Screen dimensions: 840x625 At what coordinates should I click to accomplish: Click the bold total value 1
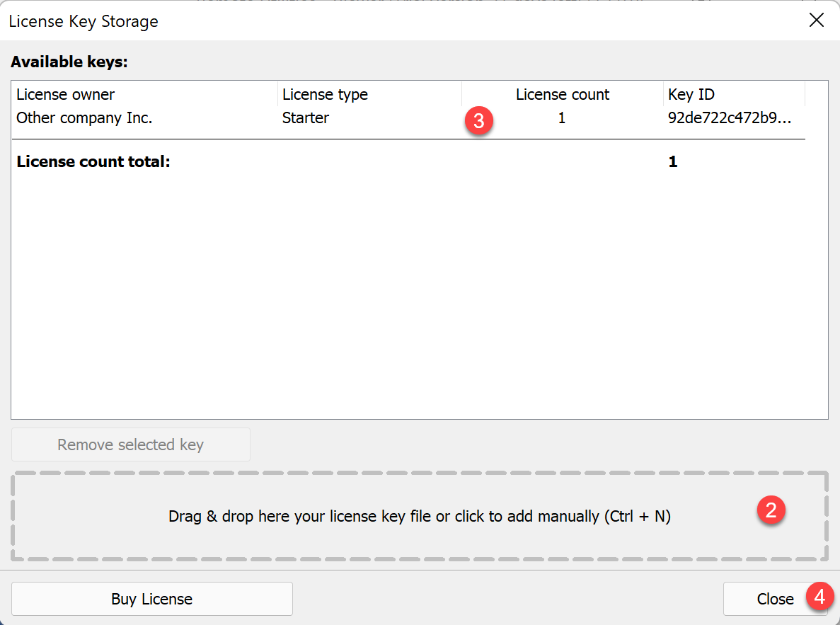click(x=672, y=161)
